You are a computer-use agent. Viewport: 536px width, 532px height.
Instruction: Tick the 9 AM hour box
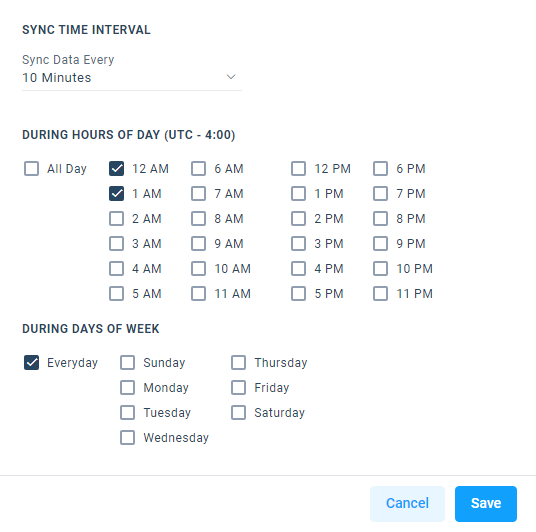click(199, 243)
